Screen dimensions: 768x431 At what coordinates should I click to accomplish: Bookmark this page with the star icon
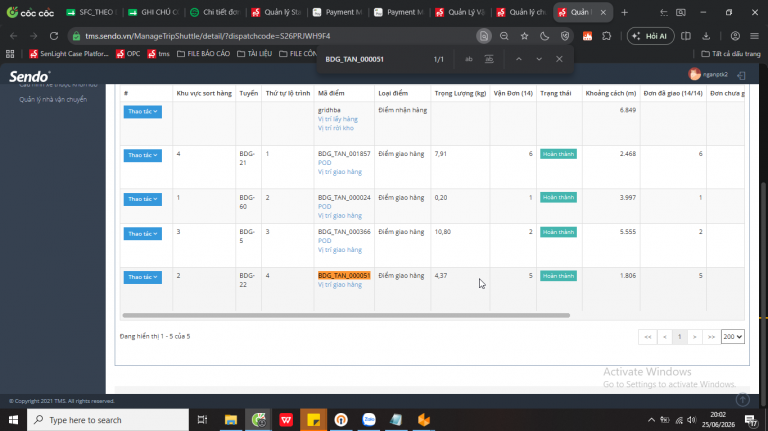pyautogui.click(x=525, y=36)
